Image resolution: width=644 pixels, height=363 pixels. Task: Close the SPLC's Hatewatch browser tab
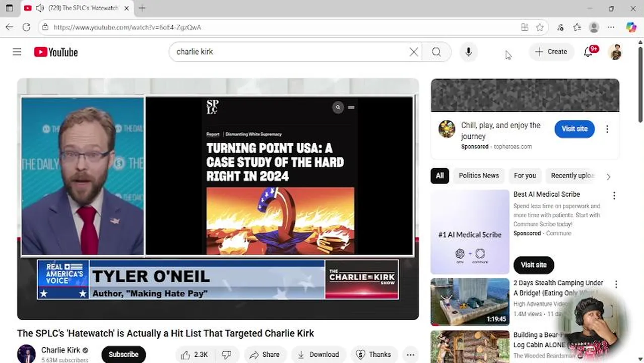pyautogui.click(x=126, y=8)
